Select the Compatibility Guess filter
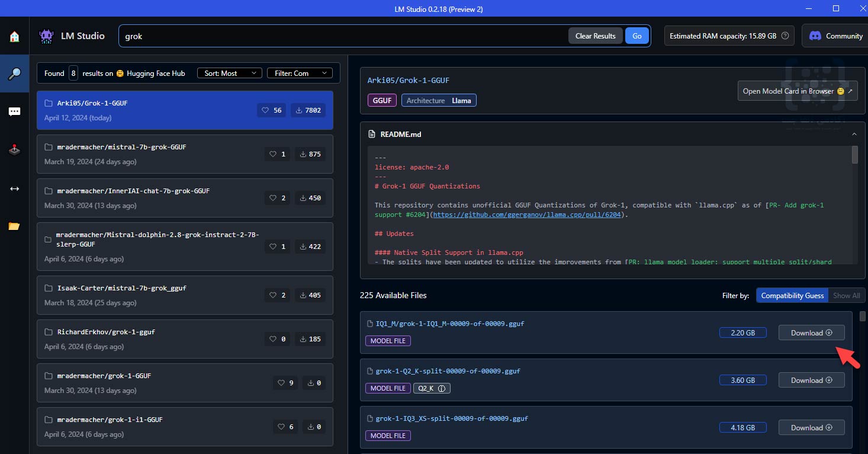 [792, 295]
